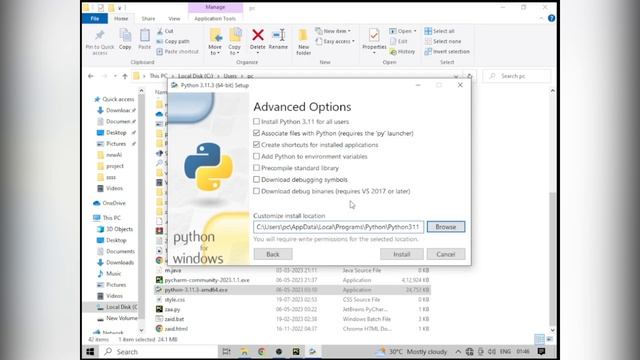This screenshot has width=640, height=360.
Task: Go Back in the Python setup wizard
Action: click(x=273, y=254)
